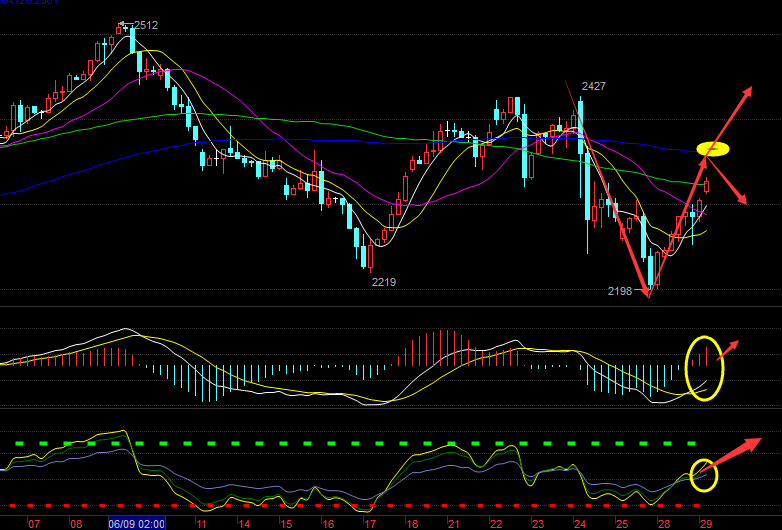The width and height of the screenshot is (782, 530).
Task: Click the latest candlestick below yellow oval
Action: [x=706, y=185]
